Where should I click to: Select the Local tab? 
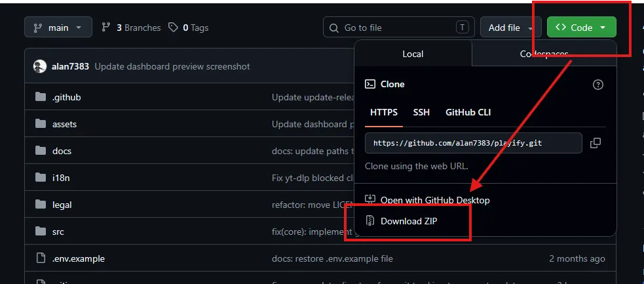point(413,54)
